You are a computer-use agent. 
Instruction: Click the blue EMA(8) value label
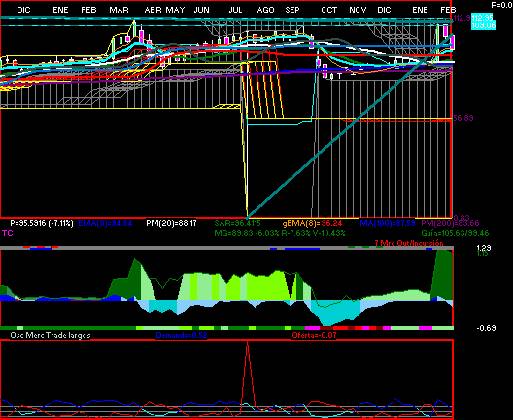(x=105, y=223)
